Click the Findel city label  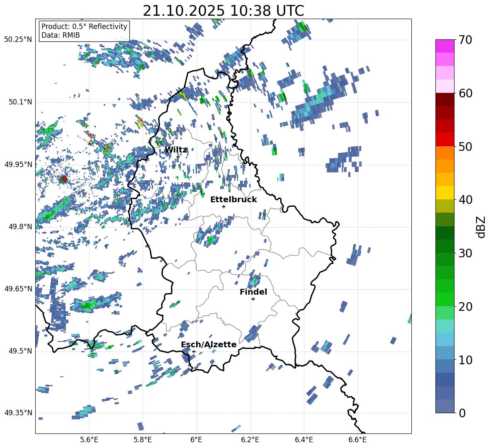[x=253, y=292]
